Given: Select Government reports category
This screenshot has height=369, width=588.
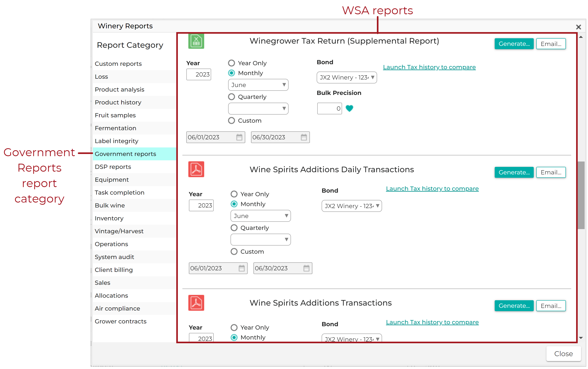Looking at the screenshot, I should coord(134,154).
